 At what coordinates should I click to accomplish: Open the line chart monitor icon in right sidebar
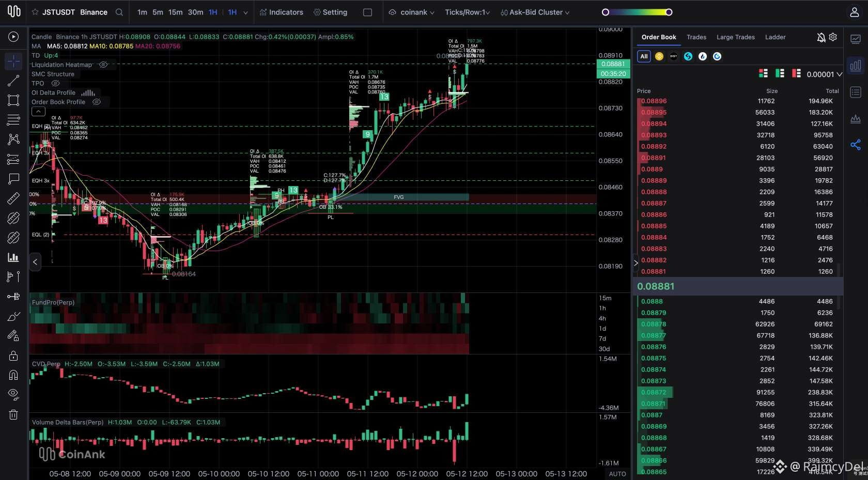pyautogui.click(x=856, y=39)
